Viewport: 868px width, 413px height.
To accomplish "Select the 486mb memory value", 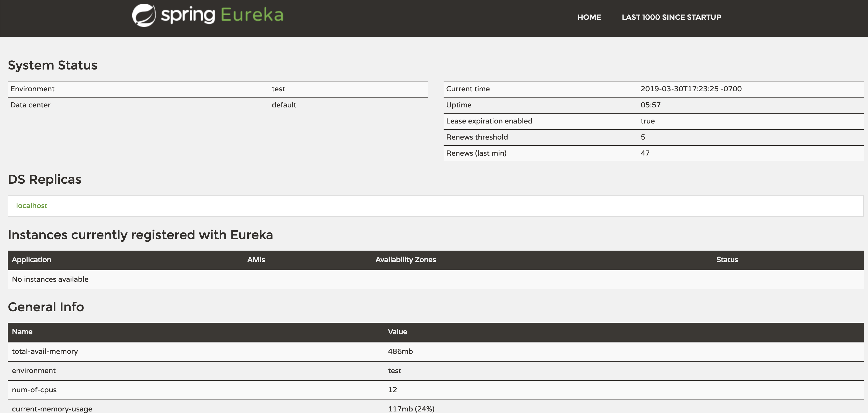I will tap(400, 351).
